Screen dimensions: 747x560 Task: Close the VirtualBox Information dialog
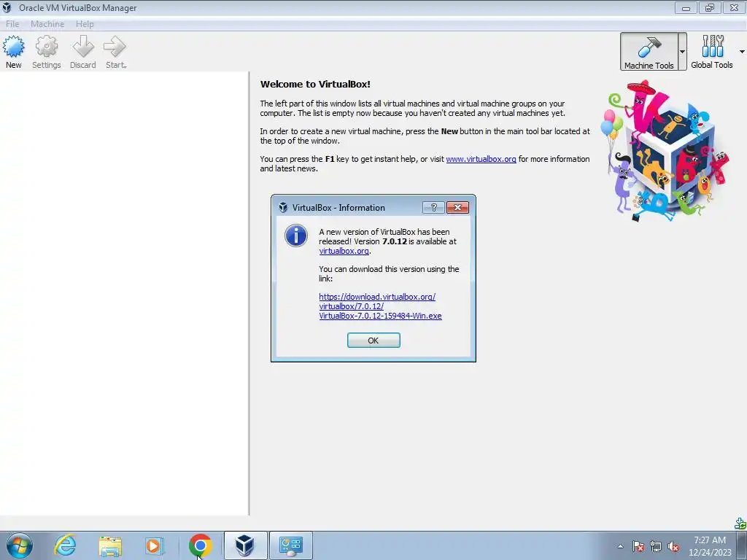[x=458, y=207]
